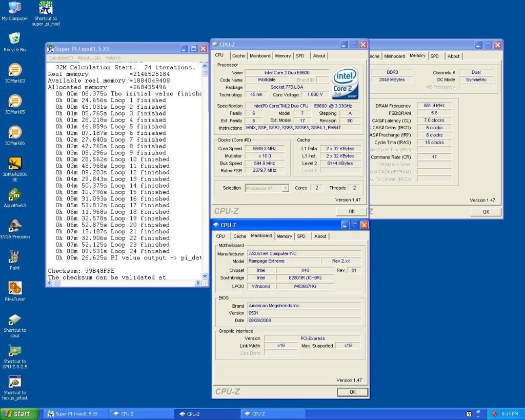This screenshot has width=525, height=420.
Task: Switch to Mainboard tab in top CPU-Z window
Action: tap(260, 56)
